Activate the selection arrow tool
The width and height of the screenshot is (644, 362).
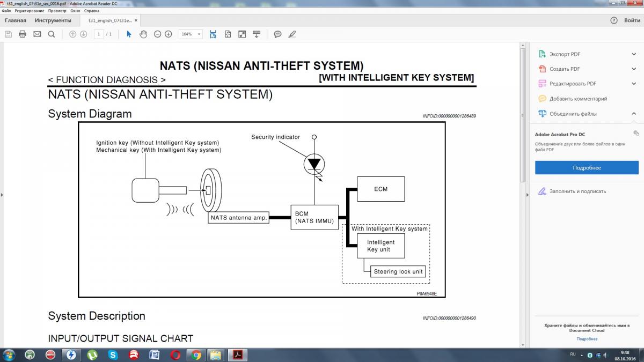pos(129,34)
